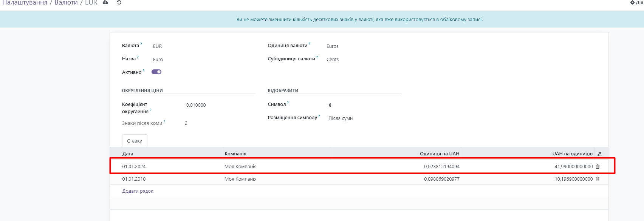Click the help mark beside Валюта
This screenshot has width=644, height=221.
point(141,44)
